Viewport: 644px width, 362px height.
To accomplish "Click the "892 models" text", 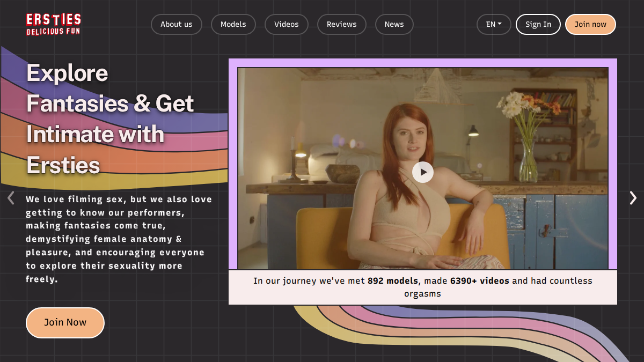I will (x=392, y=280).
